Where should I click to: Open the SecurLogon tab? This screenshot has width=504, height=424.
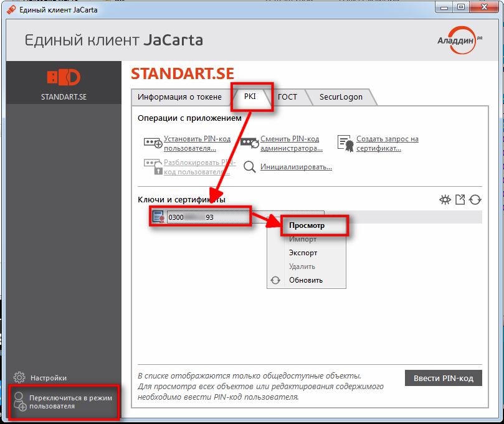coord(341,97)
